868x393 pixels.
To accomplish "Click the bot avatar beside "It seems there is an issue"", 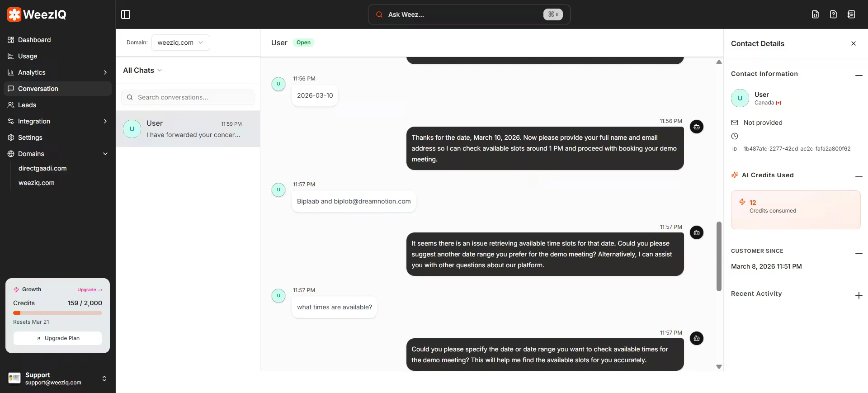I will pos(697,232).
